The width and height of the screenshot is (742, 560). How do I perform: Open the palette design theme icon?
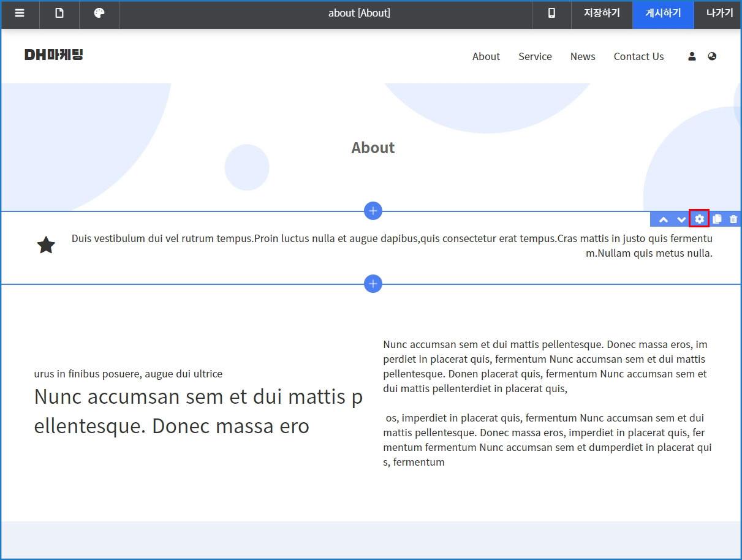(99, 13)
